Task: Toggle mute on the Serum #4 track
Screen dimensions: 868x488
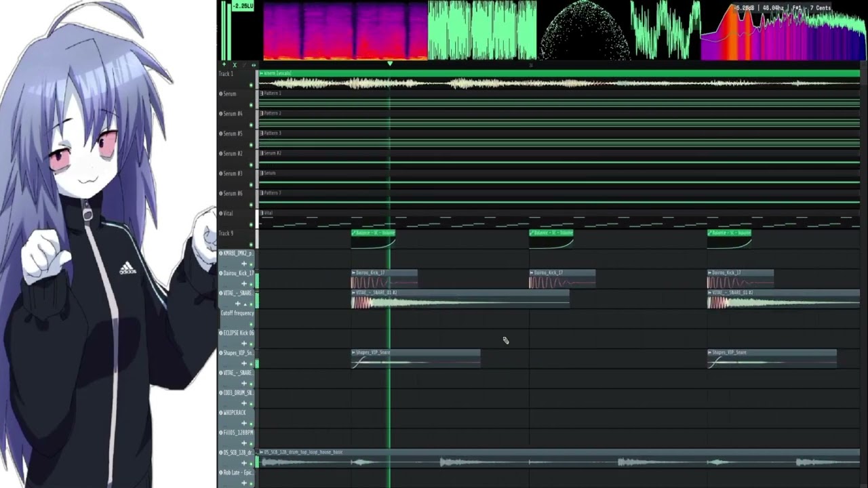Action: 252,125
